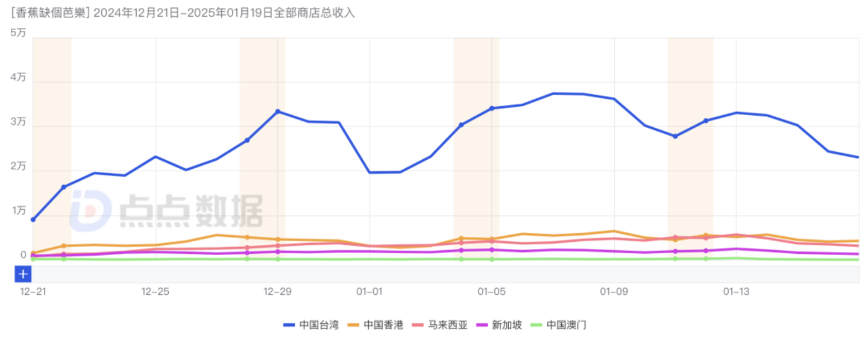
Task: Select the first 中国台湾 data point at 12-21
Action: click(x=33, y=219)
